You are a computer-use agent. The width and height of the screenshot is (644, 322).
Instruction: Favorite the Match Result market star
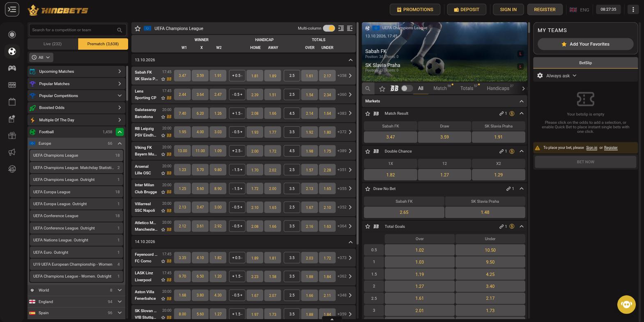[x=368, y=114]
